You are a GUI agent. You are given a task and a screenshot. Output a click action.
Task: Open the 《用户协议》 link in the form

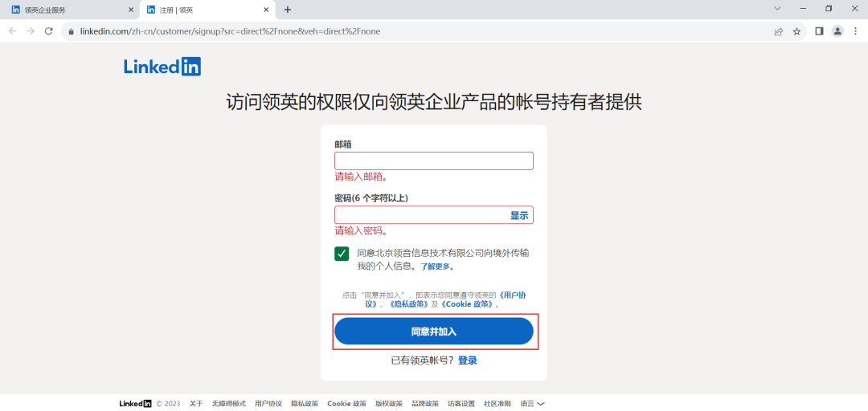pos(512,295)
